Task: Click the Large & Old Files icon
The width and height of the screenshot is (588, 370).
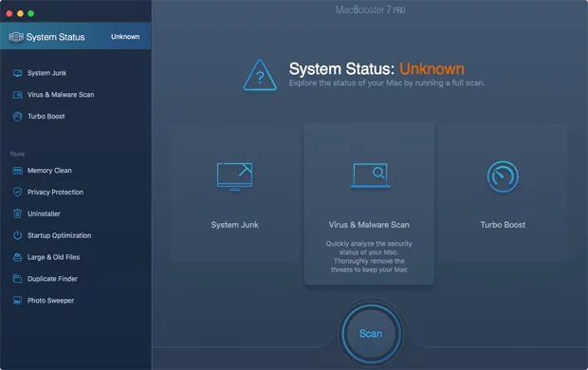Action: tap(17, 257)
